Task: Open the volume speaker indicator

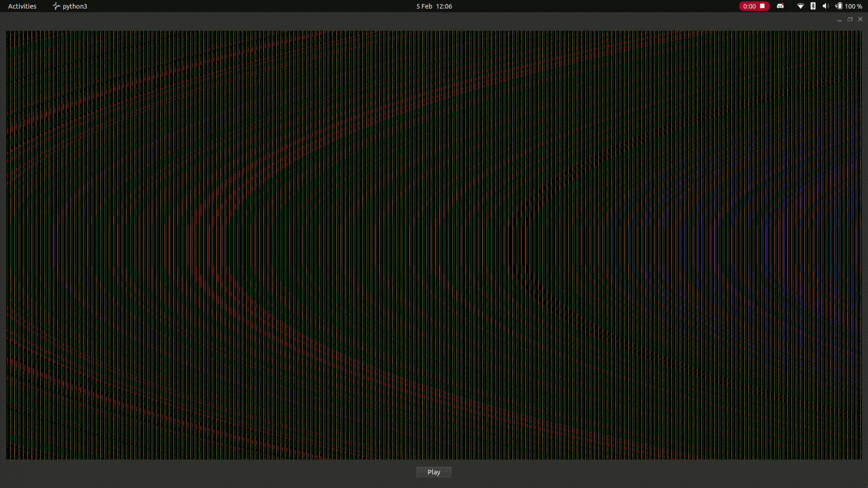Action: (x=826, y=6)
